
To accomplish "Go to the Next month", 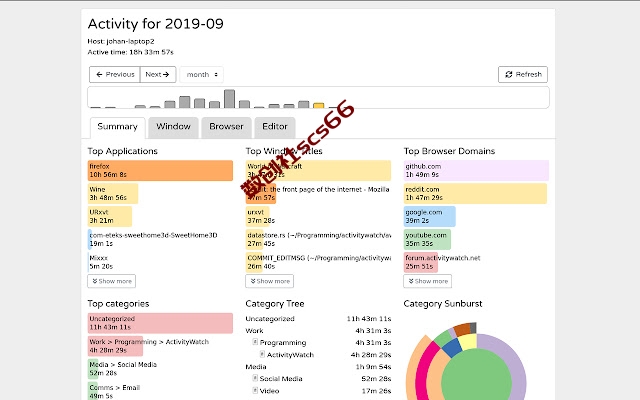I will [158, 74].
